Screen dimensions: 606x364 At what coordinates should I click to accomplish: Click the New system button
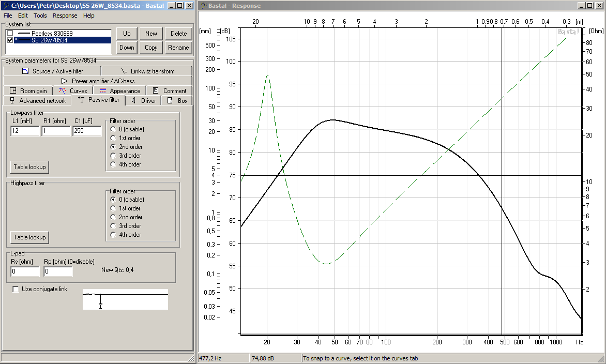pos(151,34)
